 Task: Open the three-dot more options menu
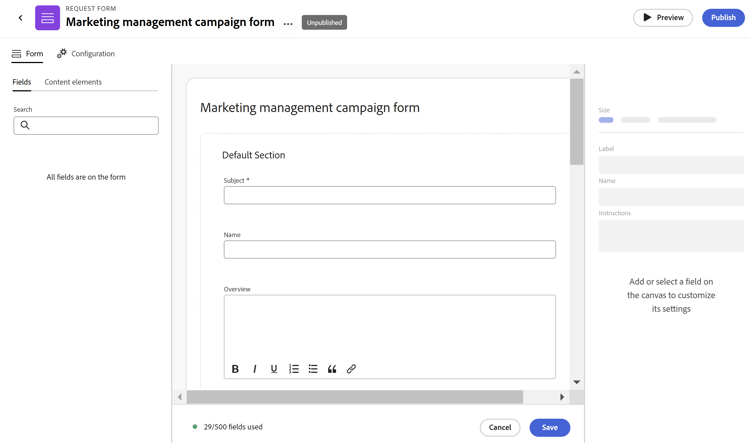pyautogui.click(x=288, y=23)
